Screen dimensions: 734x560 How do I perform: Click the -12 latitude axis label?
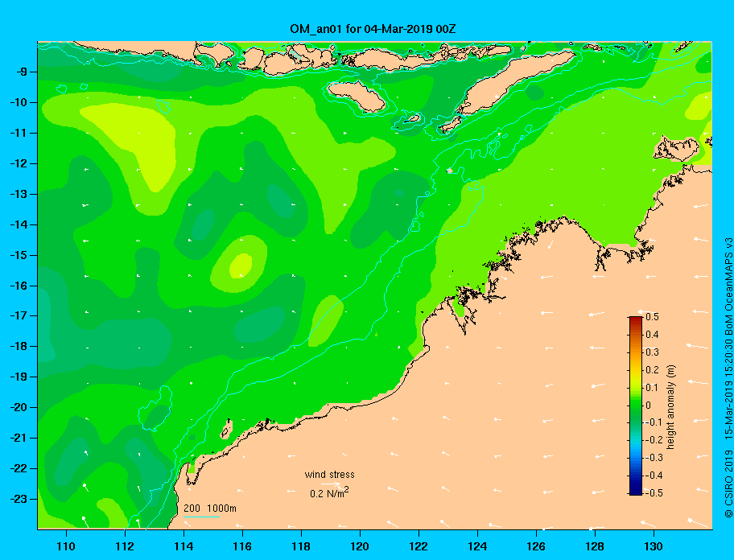[x=19, y=164]
